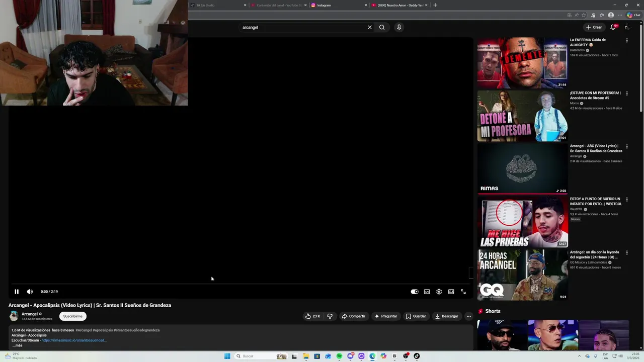Viewport: 644px width, 362px height.
Task: Open more actions three-dot menu below the video
Action: point(468,316)
